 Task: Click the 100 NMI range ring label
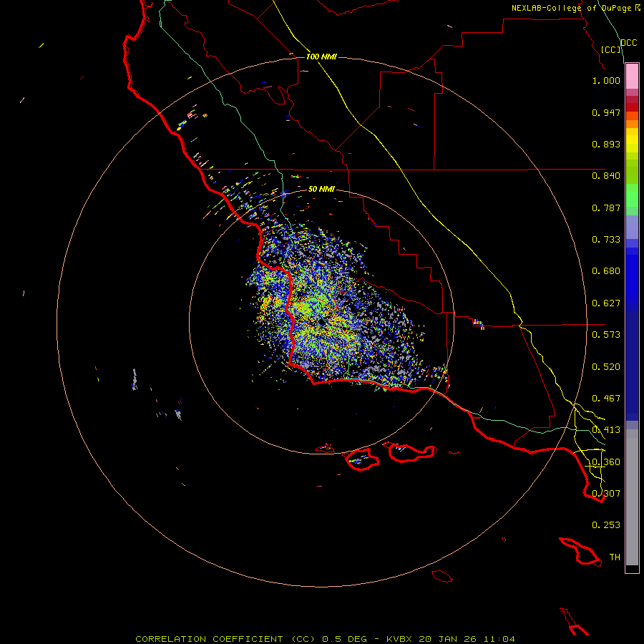click(321, 57)
